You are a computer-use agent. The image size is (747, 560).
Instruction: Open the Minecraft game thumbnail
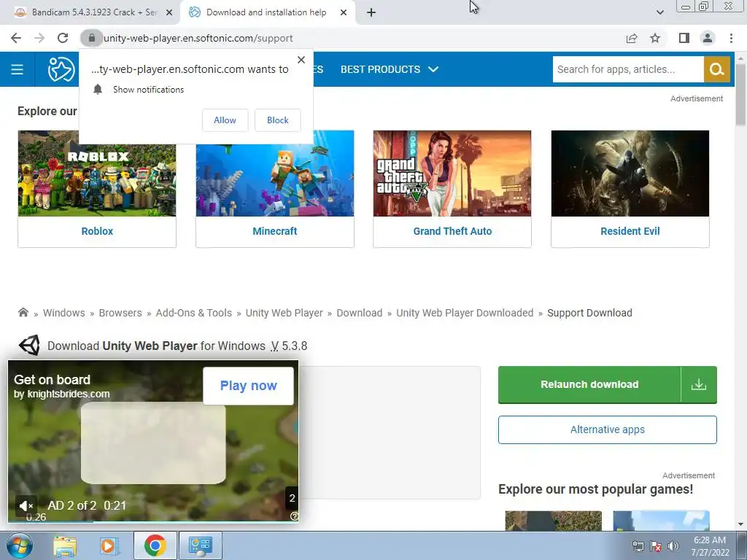(x=275, y=174)
